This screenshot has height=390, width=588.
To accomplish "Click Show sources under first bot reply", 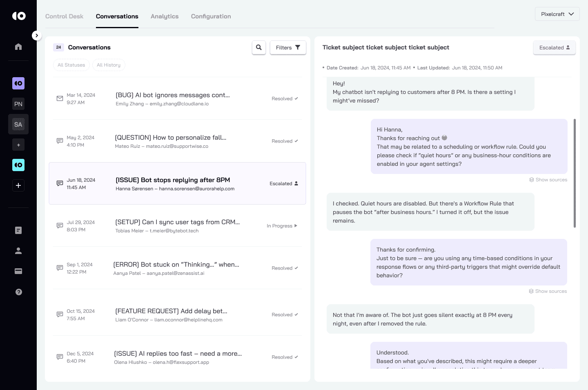I will pyautogui.click(x=548, y=180).
